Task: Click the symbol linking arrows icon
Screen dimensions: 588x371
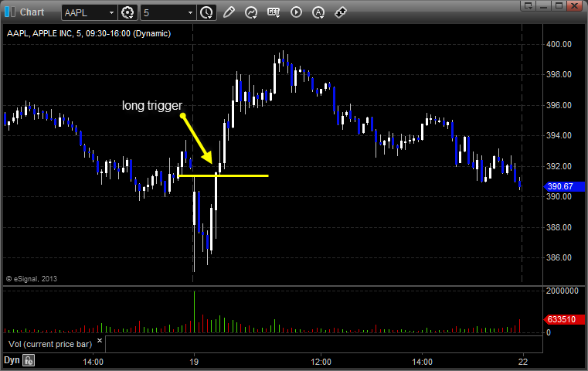Action: (341, 12)
